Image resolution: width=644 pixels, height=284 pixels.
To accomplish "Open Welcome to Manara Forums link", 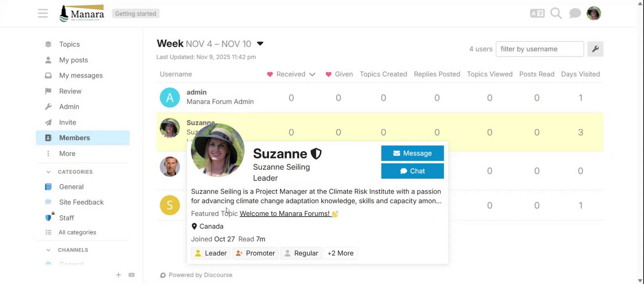I will click(x=285, y=214).
